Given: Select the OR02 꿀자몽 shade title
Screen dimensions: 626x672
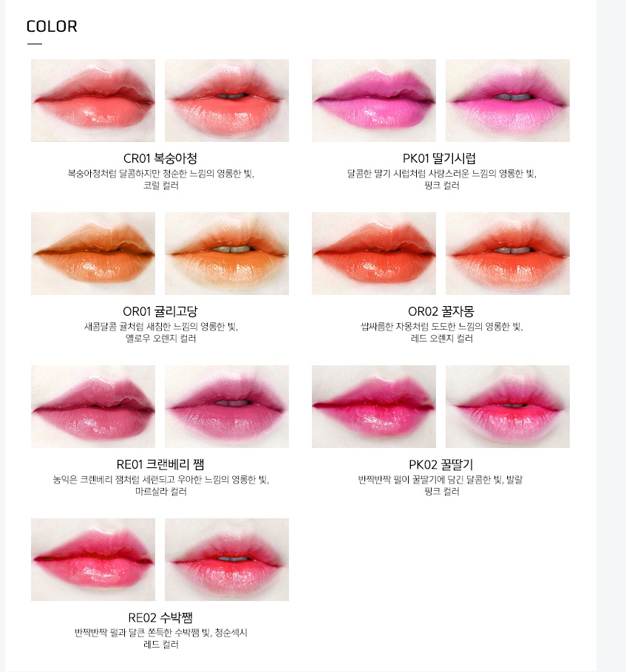Looking at the screenshot, I should tap(441, 311).
